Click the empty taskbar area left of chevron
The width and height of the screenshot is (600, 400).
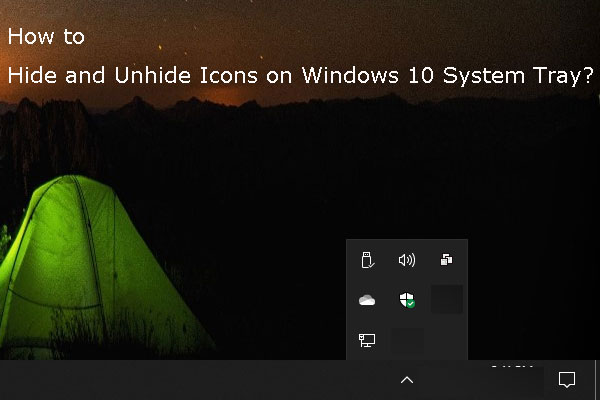200,380
